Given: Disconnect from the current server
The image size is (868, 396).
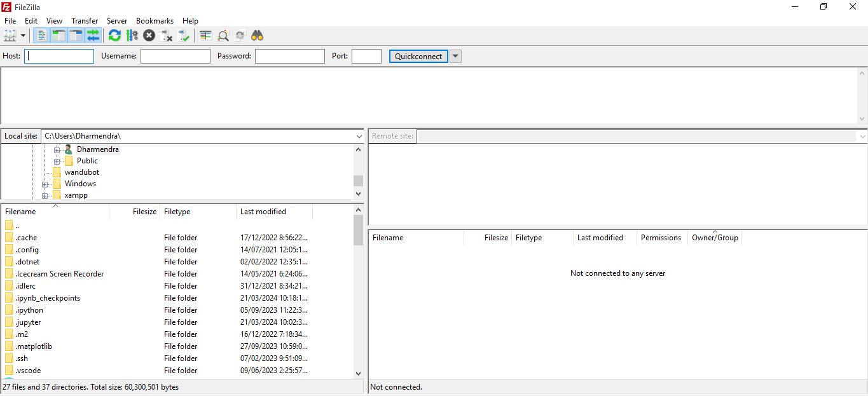Looking at the screenshot, I should click(x=167, y=36).
